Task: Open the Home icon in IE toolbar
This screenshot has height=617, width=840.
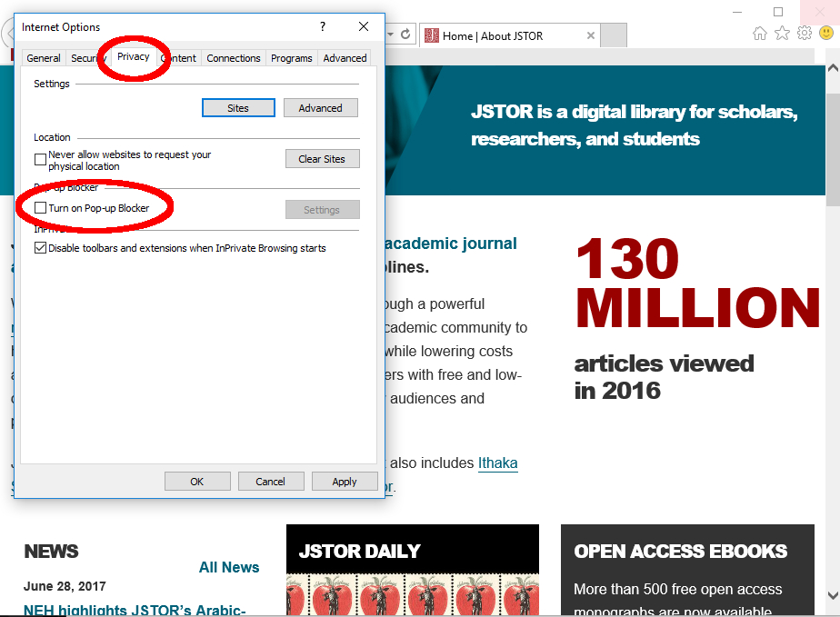Action: pos(760,34)
